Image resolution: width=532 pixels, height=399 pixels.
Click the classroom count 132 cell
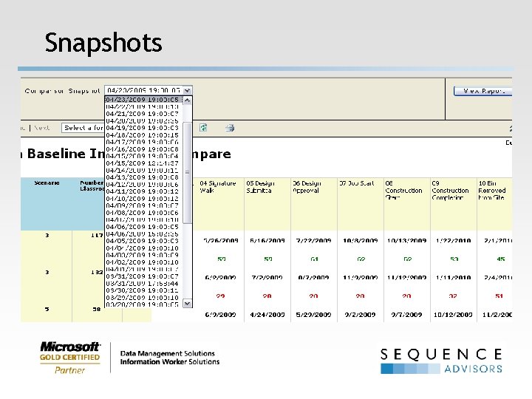(x=97, y=272)
